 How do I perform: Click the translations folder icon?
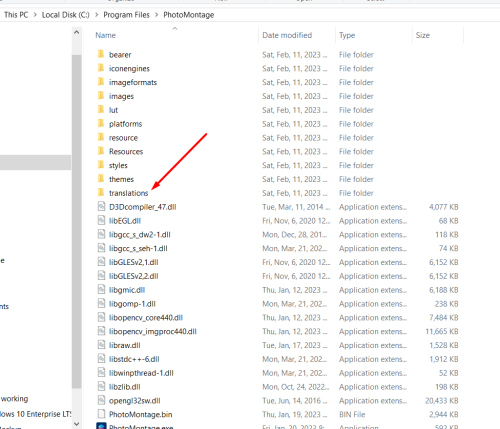(101, 192)
